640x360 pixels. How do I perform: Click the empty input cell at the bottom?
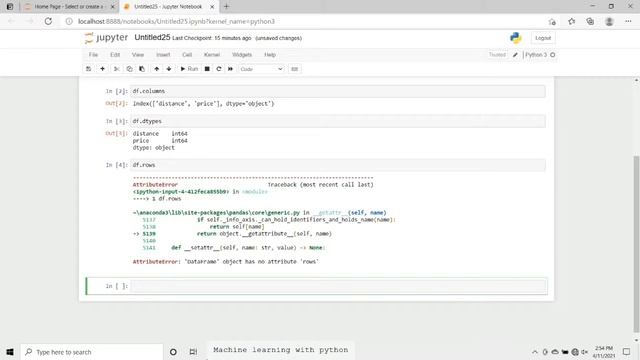[339, 286]
